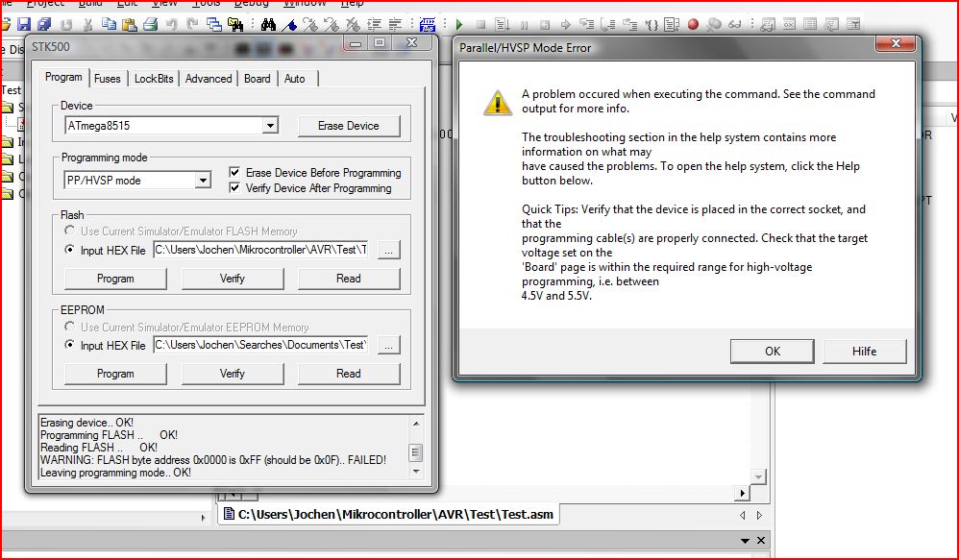Click the Find binoculars icon
Image resolution: width=959 pixels, height=560 pixels.
(268, 24)
